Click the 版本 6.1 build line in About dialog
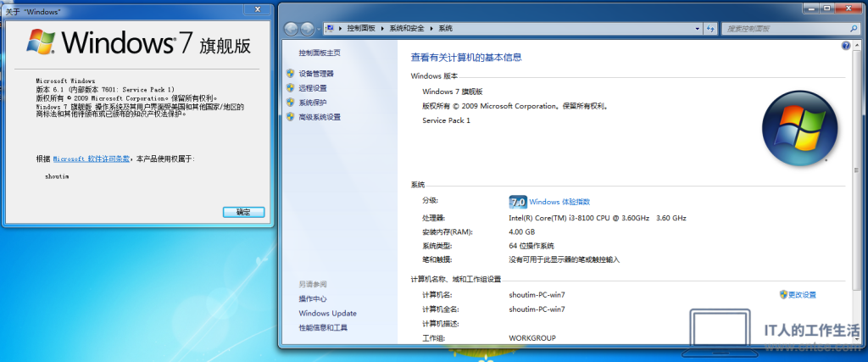Screen dimensions: 868x362 pyautogui.click(x=105, y=88)
